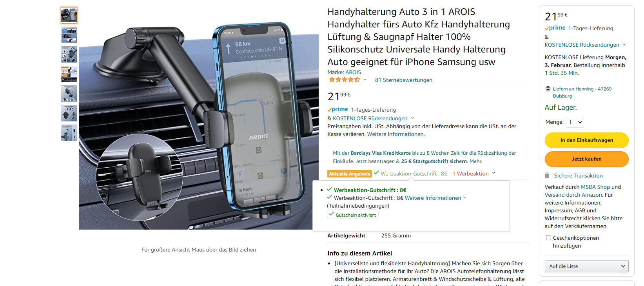
Task: Click the prime logo in buy box
Action: tap(555, 28)
